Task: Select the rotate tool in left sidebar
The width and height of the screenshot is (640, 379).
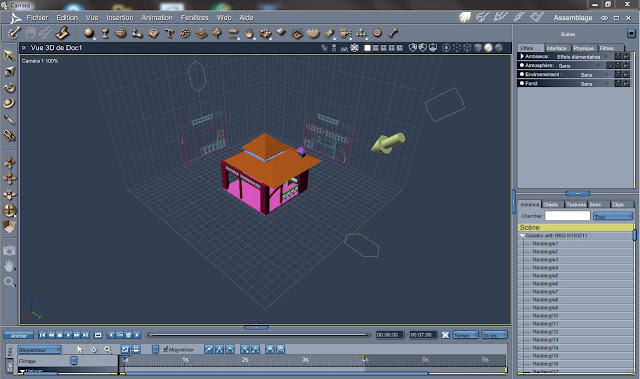Action: point(9,87)
